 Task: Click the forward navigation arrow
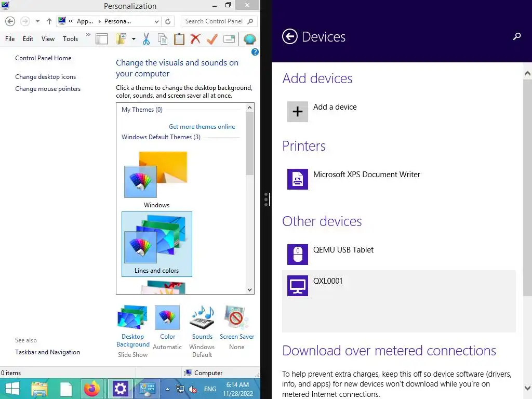coord(25,21)
